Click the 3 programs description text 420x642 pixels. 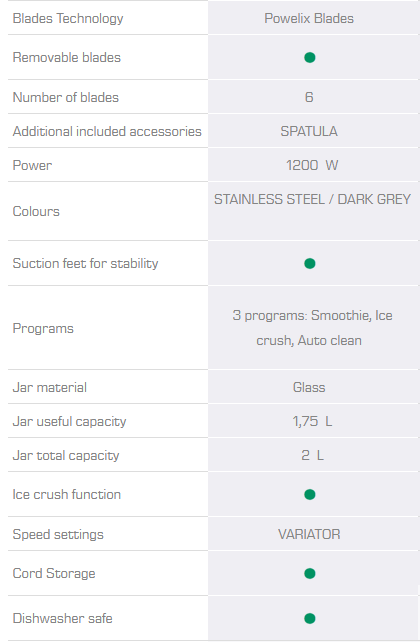(x=312, y=328)
